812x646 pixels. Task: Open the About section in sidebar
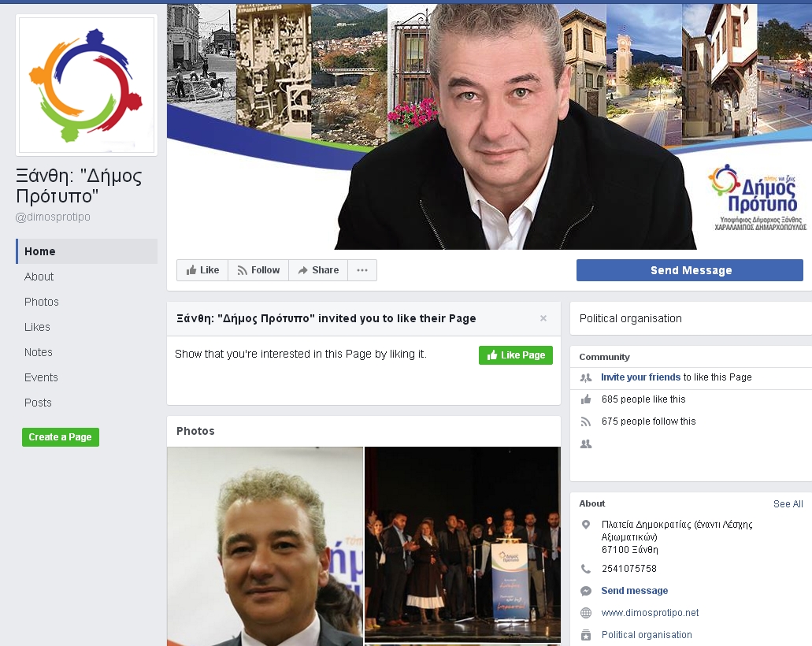(39, 277)
